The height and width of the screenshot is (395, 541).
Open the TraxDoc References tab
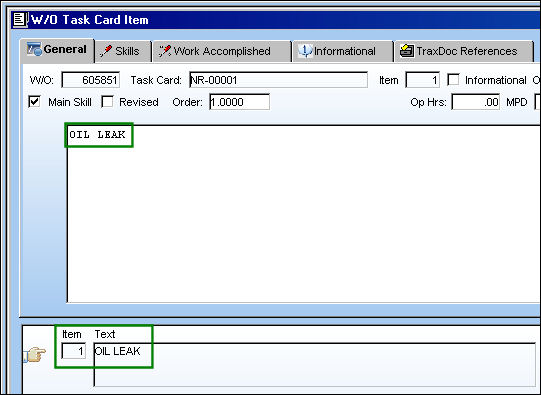[x=464, y=51]
